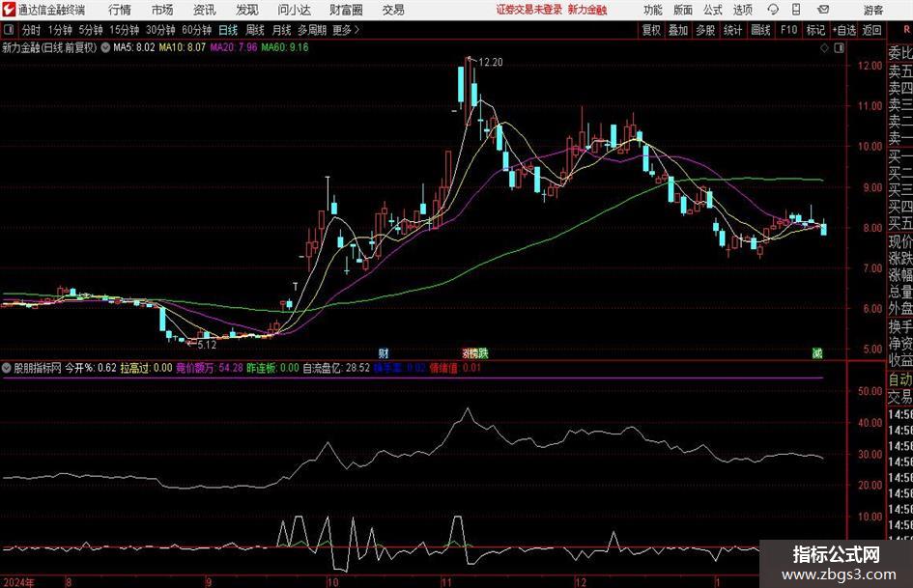Click the diamond icon above the chart

pyautogui.click(x=824, y=48)
